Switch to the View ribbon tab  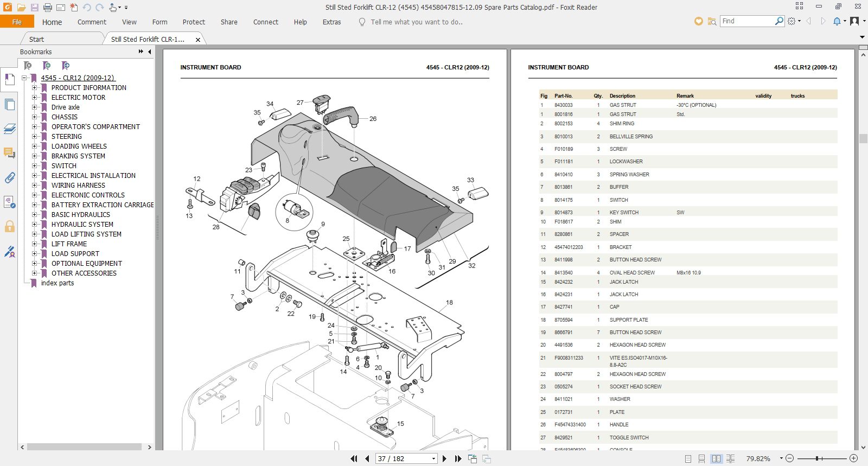point(129,22)
